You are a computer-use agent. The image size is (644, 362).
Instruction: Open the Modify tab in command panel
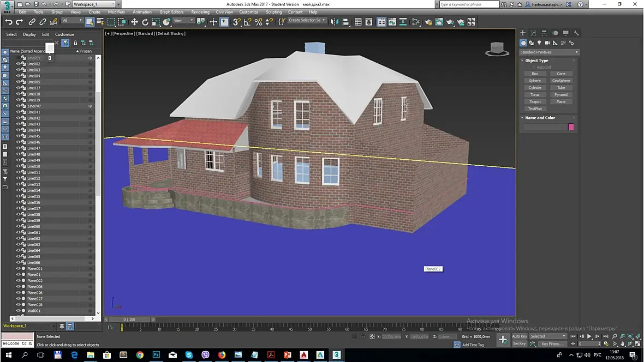(x=533, y=33)
